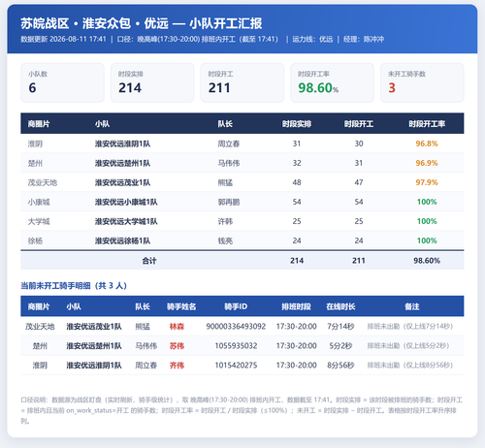
Task: Select team name 淮安优远楚州1队 in upper table
Action: (x=122, y=163)
